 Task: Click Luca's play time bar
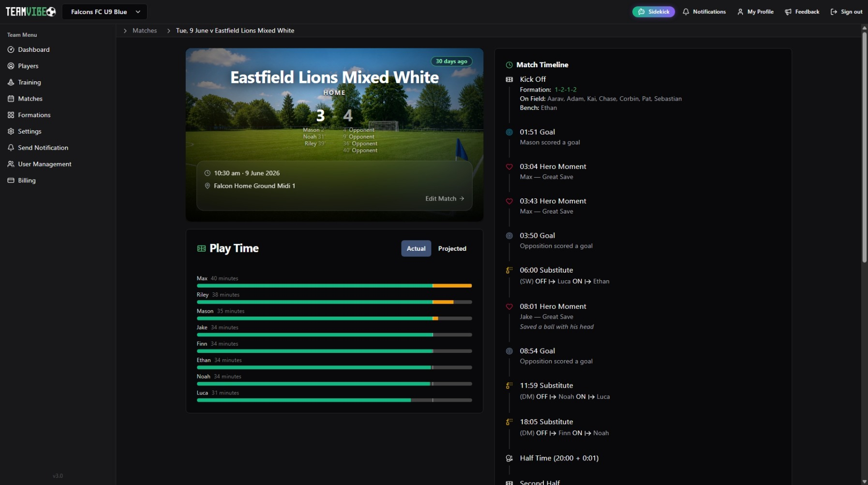334,400
